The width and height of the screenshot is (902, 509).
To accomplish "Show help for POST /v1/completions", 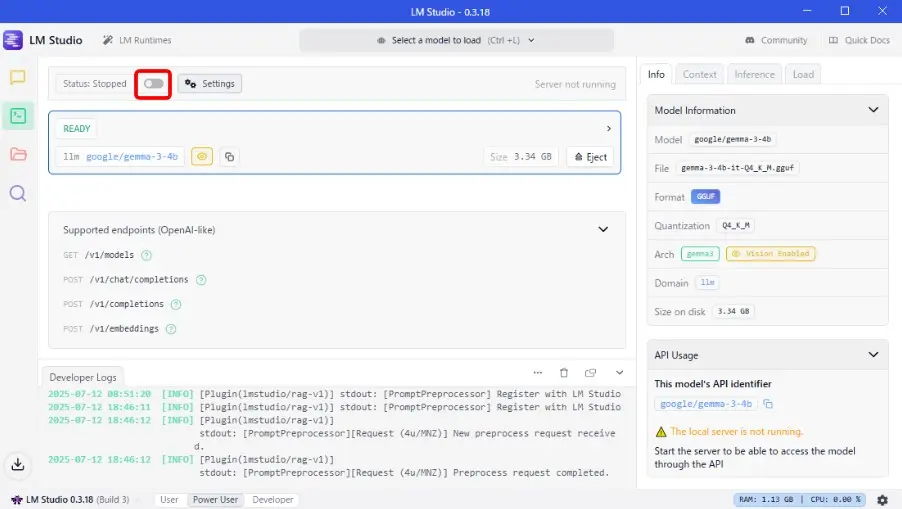I will click(176, 304).
